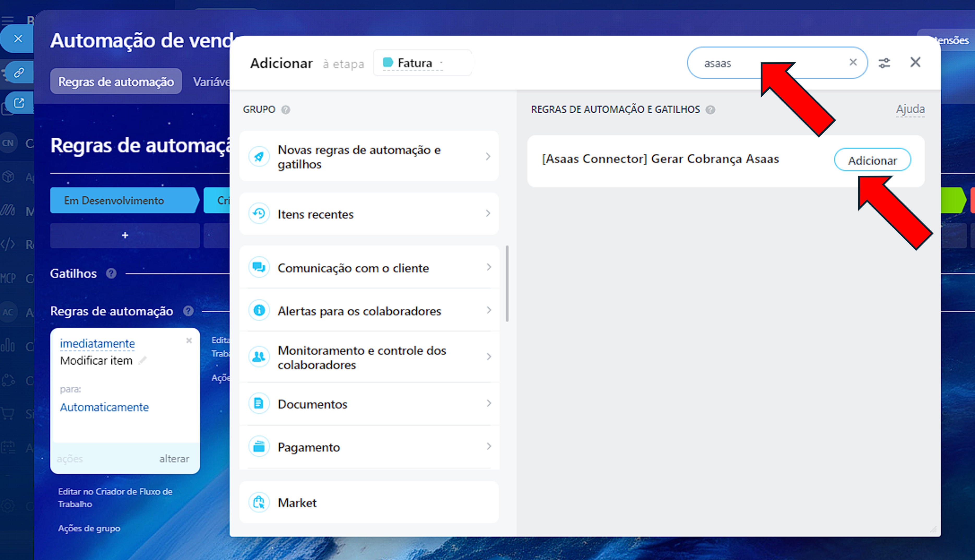This screenshot has width=975, height=560.
Task: Add the Asaas Connector Gerar Cobrança rule
Action: coord(872,160)
